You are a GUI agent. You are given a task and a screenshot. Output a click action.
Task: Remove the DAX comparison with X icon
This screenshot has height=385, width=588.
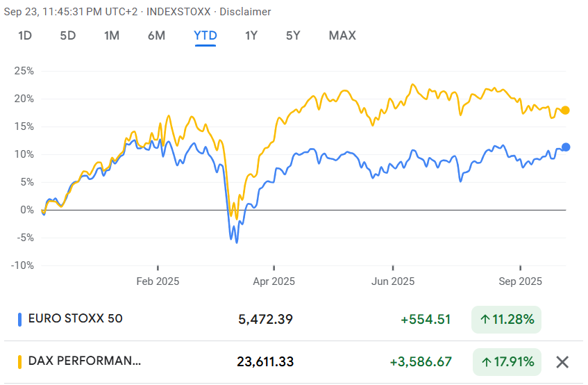[562, 361]
